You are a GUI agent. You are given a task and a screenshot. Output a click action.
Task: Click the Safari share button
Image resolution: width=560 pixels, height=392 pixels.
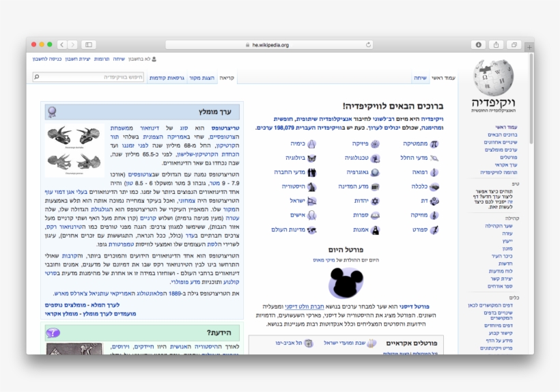(x=496, y=44)
